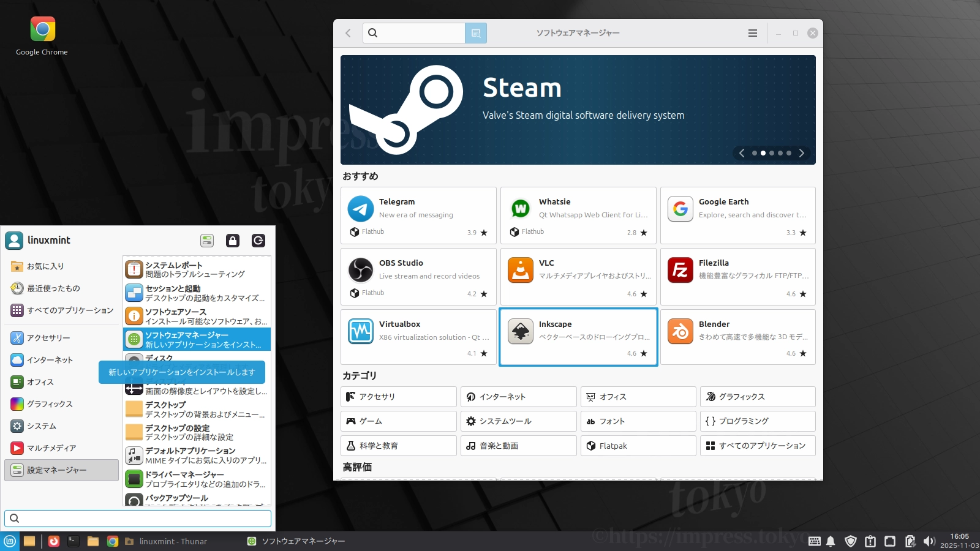Browse the プログラミング category

[x=758, y=421]
